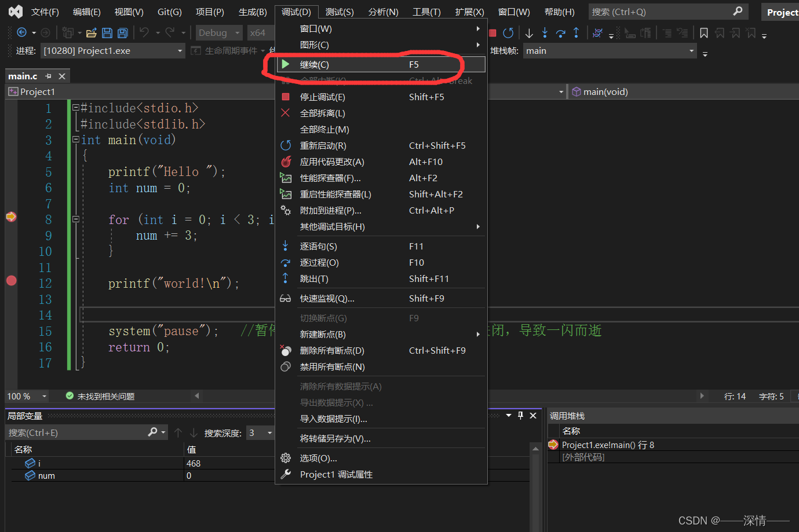Viewport: 799px width, 532px height.
Task: Expand the Windows (窗口) submenu
Action: point(381,28)
